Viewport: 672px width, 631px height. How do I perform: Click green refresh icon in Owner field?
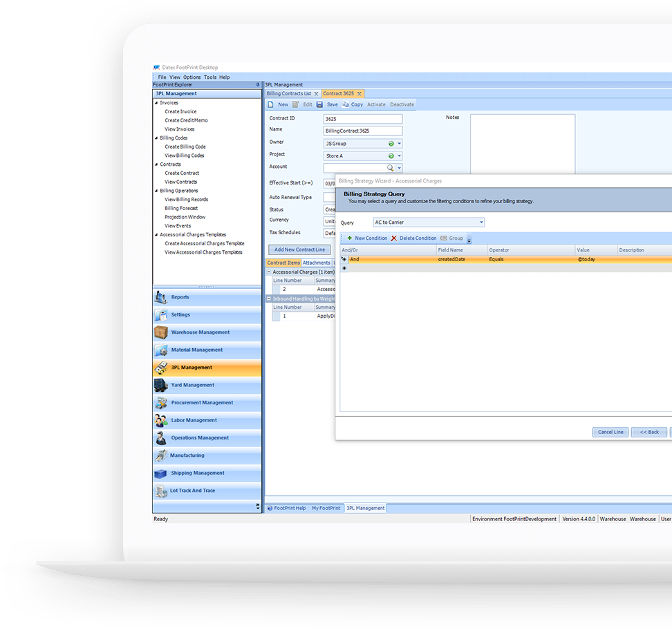[x=391, y=144]
